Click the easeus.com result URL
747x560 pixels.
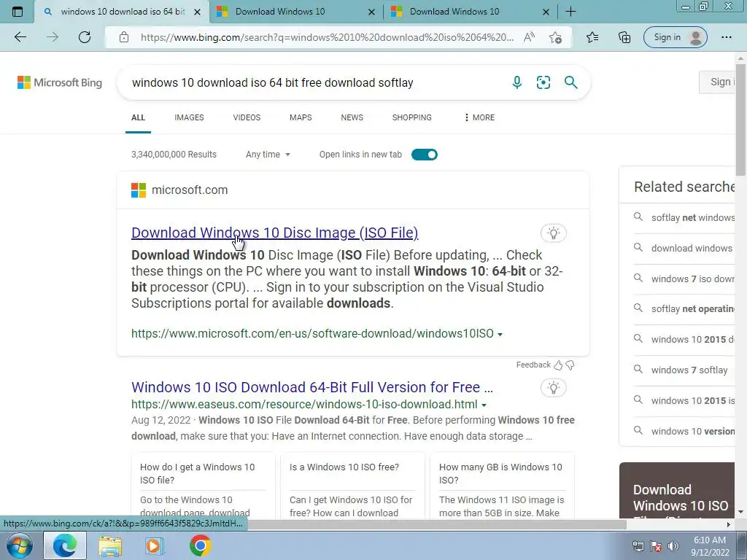[x=304, y=404]
